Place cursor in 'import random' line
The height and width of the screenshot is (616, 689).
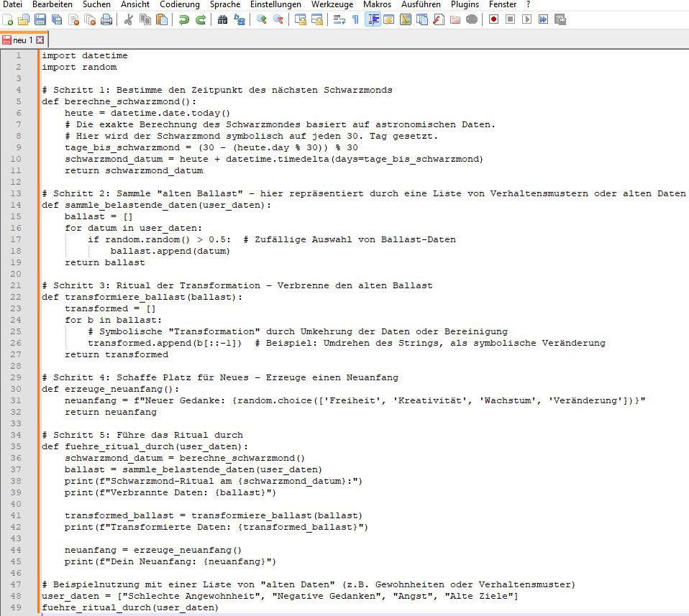click(x=80, y=67)
